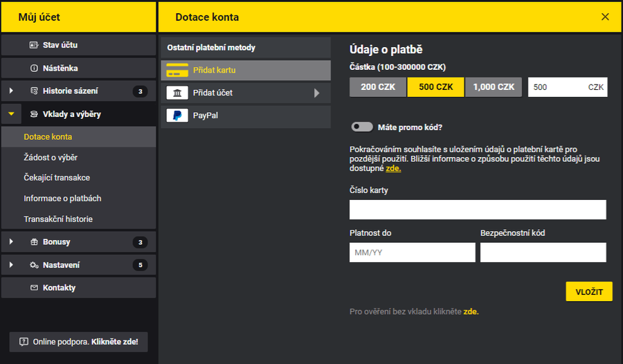623x364 pixels.
Task: Open Transakční historie in sidebar
Action: tap(58, 219)
